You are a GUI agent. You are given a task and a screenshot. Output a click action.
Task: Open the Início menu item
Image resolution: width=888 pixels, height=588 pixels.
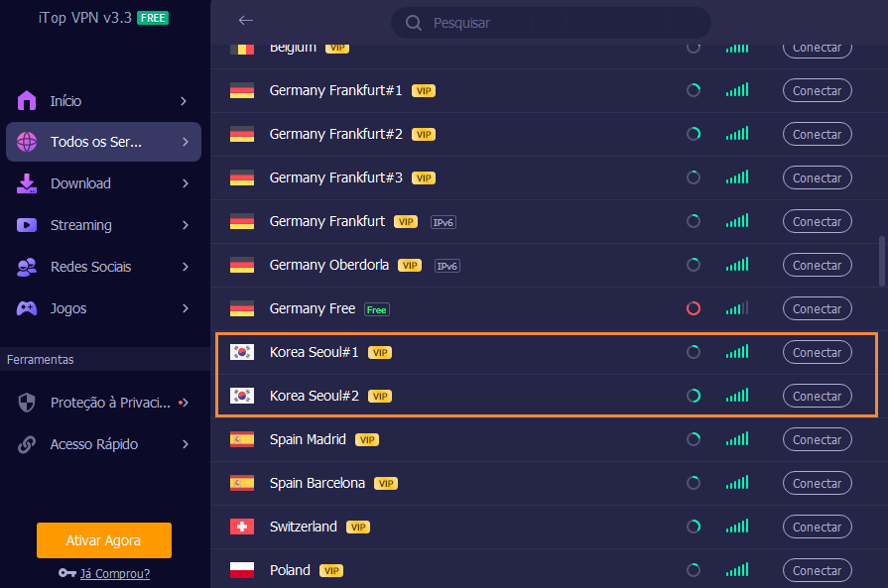click(x=103, y=101)
